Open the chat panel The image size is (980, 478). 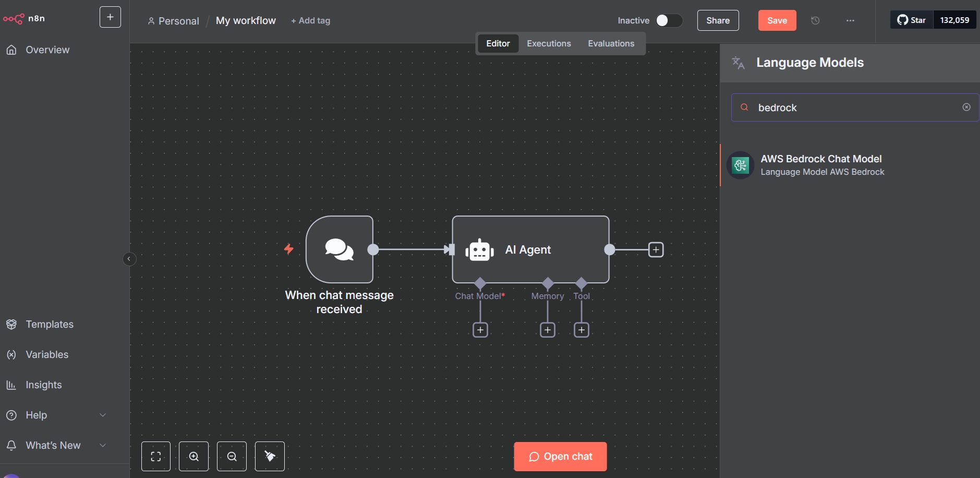pos(560,457)
